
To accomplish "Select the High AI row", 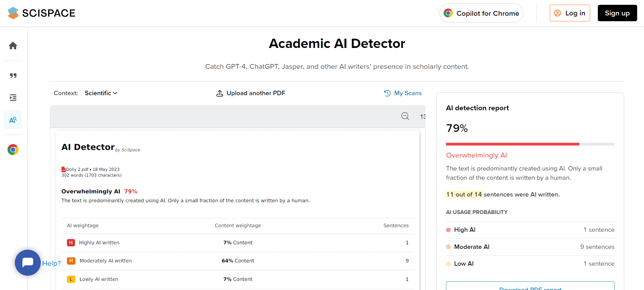I will pos(530,230).
